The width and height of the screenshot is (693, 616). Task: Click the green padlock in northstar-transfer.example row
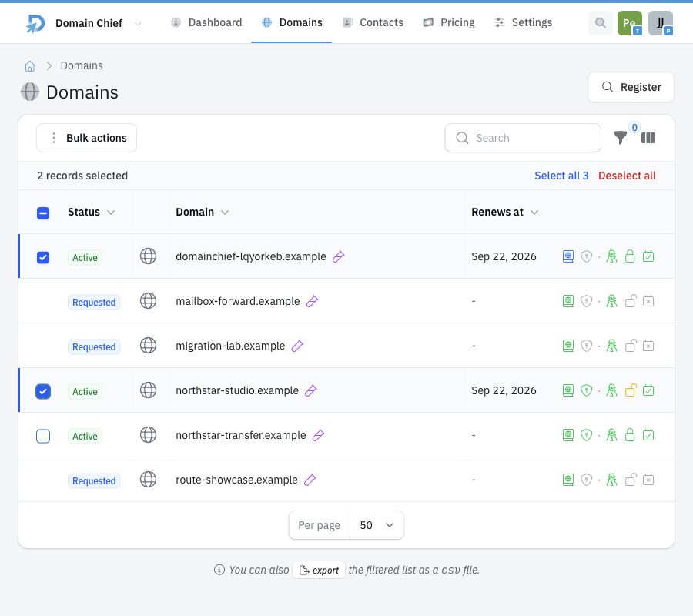pyautogui.click(x=630, y=435)
